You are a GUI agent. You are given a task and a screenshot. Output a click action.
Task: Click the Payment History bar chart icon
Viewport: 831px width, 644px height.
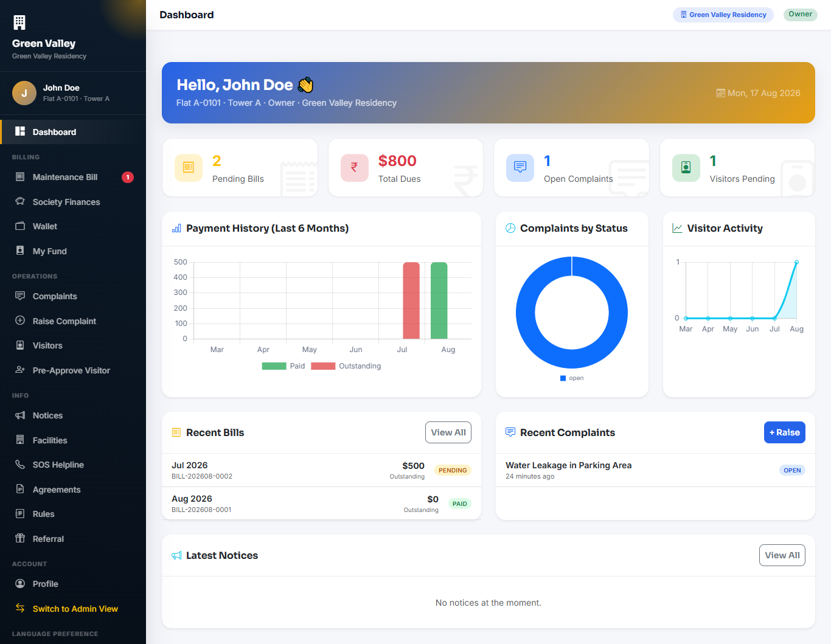176,229
